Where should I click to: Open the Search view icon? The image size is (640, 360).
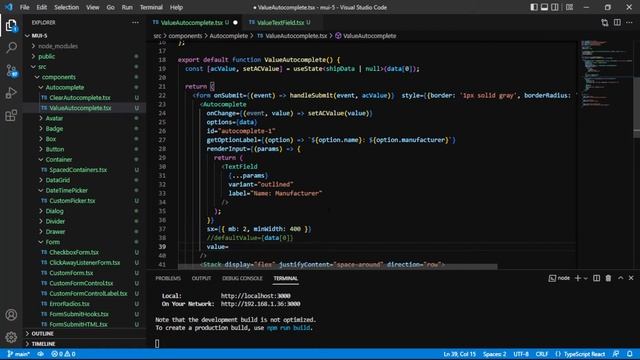(x=11, y=48)
